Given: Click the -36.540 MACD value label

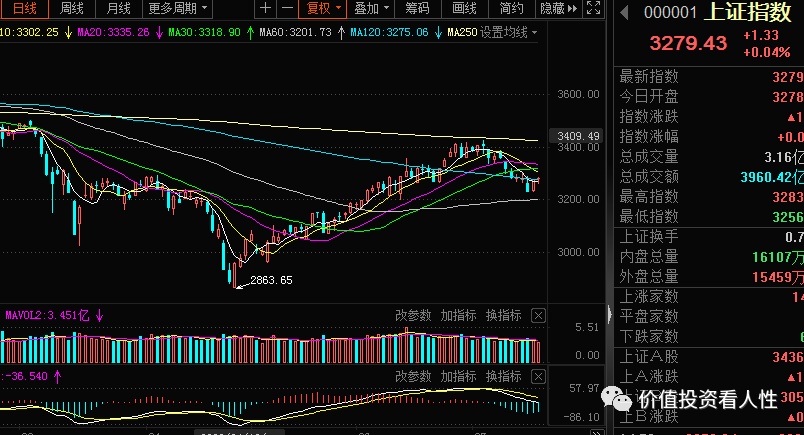Looking at the screenshot, I should pyautogui.click(x=26, y=376).
